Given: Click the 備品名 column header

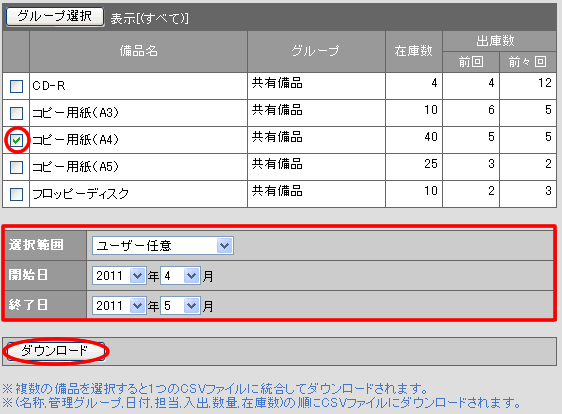Looking at the screenshot, I should click(x=138, y=51).
